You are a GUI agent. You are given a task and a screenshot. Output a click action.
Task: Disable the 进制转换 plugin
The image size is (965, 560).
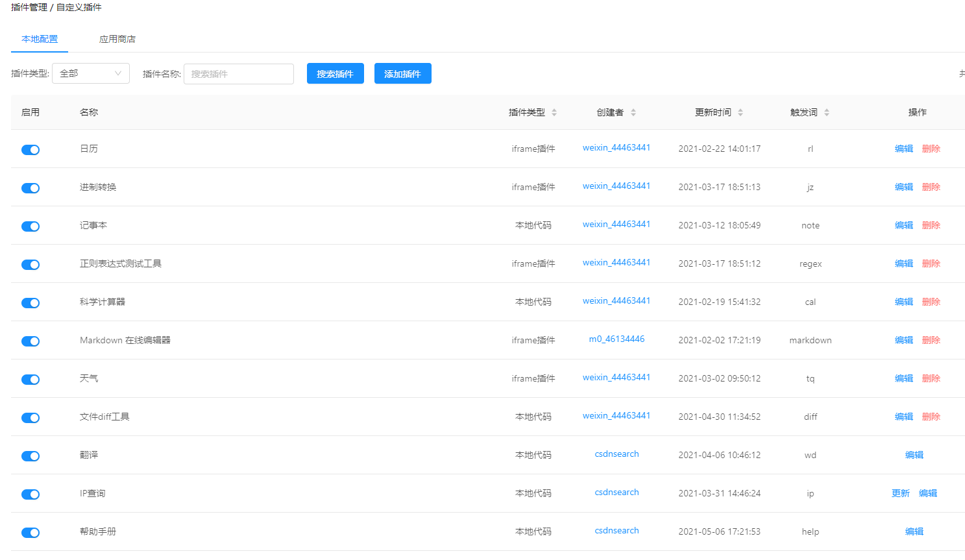(31, 188)
